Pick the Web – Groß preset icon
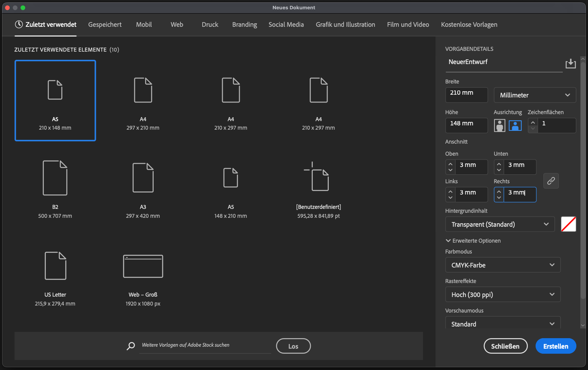Viewport: 588px width, 370px height. click(143, 266)
